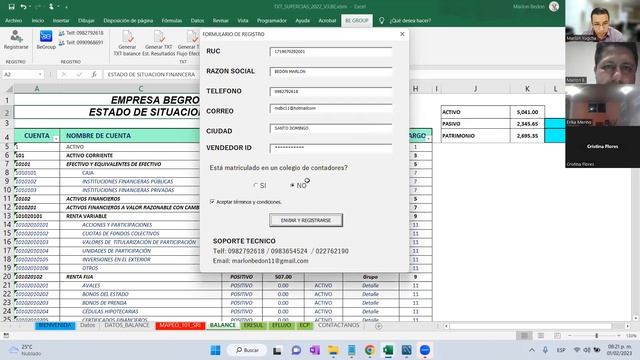This screenshot has height=360, width=640.
Task: Customize Quick Access Toolbar dropdown
Action: (66, 7)
